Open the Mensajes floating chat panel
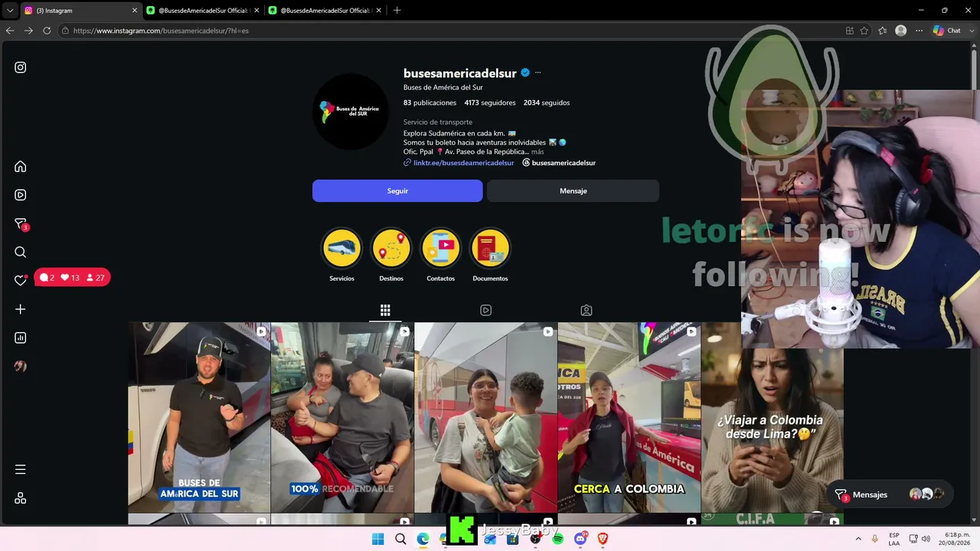This screenshot has height=551, width=980. coord(890,494)
